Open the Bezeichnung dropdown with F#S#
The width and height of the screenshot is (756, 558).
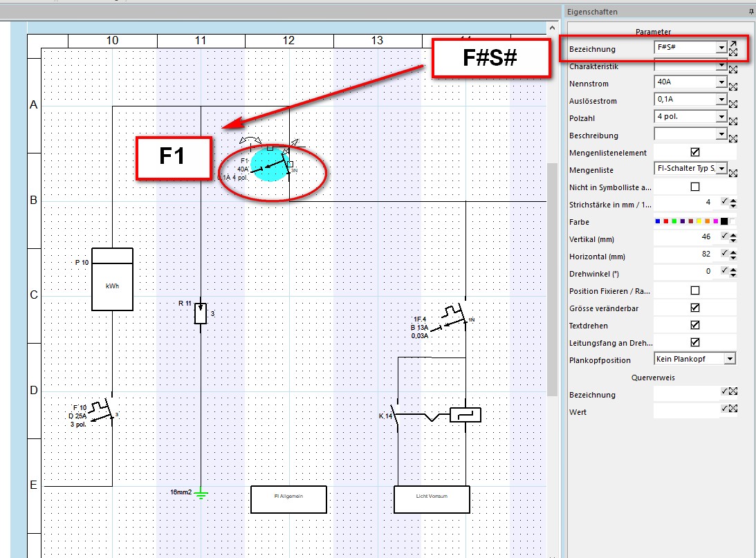(x=721, y=48)
